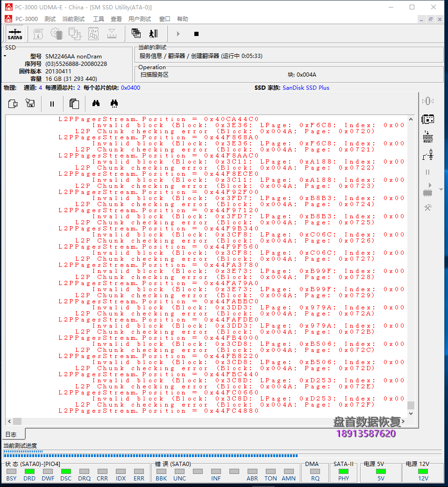Click the 12V power indicator
448x487 pixels.
pyautogui.click(x=423, y=472)
